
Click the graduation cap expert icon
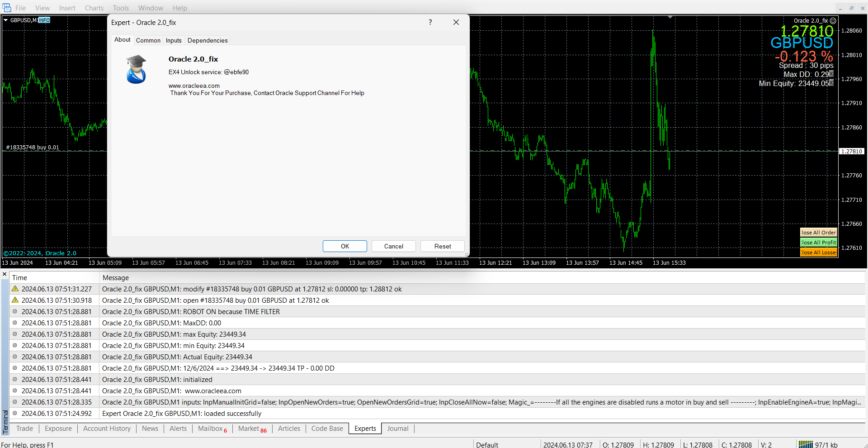point(136,69)
